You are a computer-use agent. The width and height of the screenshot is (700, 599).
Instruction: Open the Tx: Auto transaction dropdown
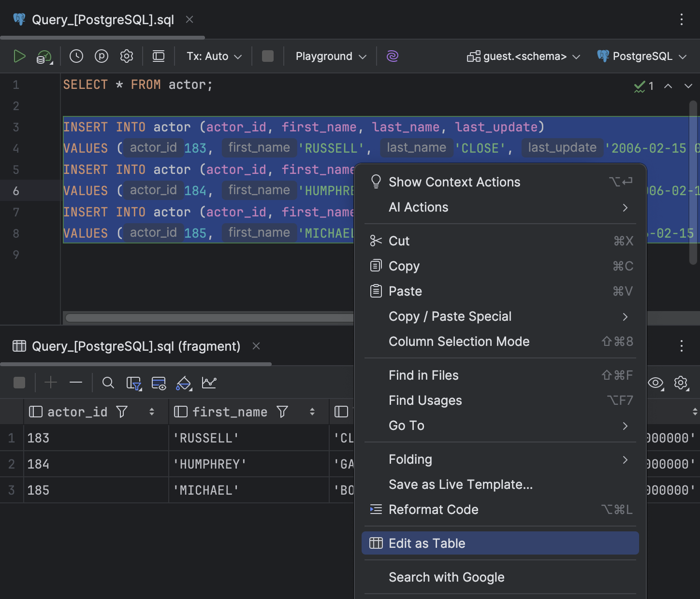coord(213,56)
